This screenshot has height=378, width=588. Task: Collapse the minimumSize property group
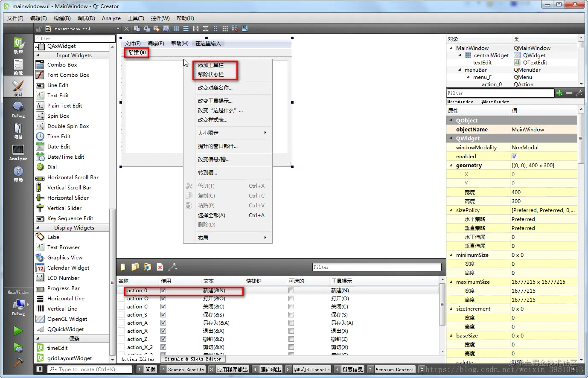[x=451, y=255]
